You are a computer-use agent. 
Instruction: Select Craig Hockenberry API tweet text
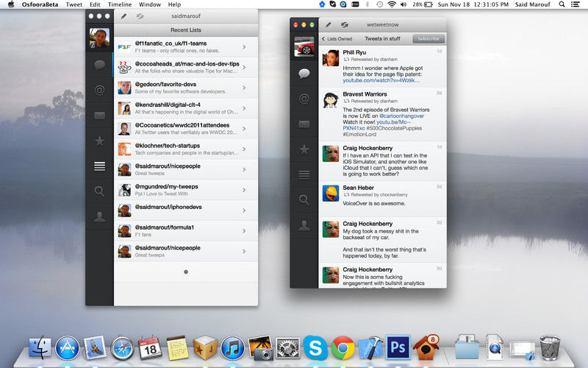pos(385,165)
